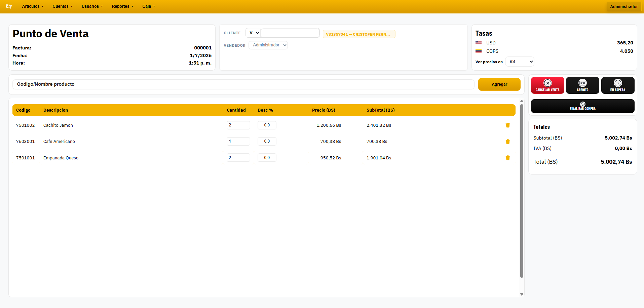
Task: Click the subtotal 2.401,32 Bs
Action: point(379,125)
